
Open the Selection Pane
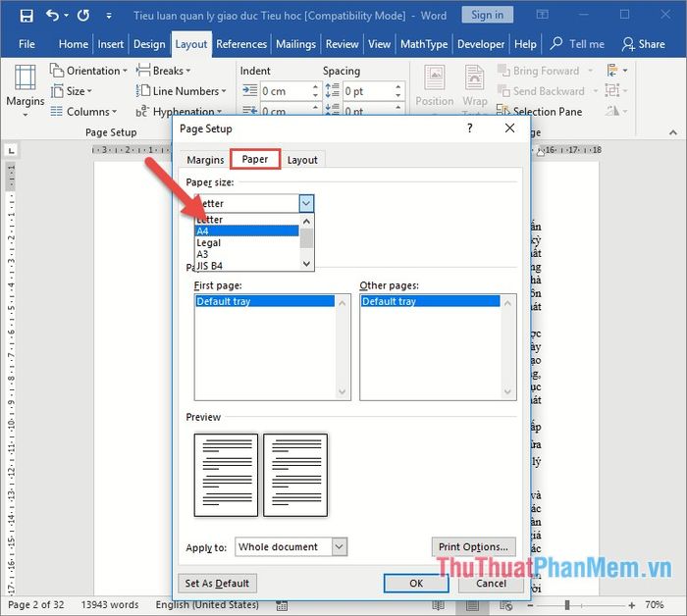(x=540, y=111)
